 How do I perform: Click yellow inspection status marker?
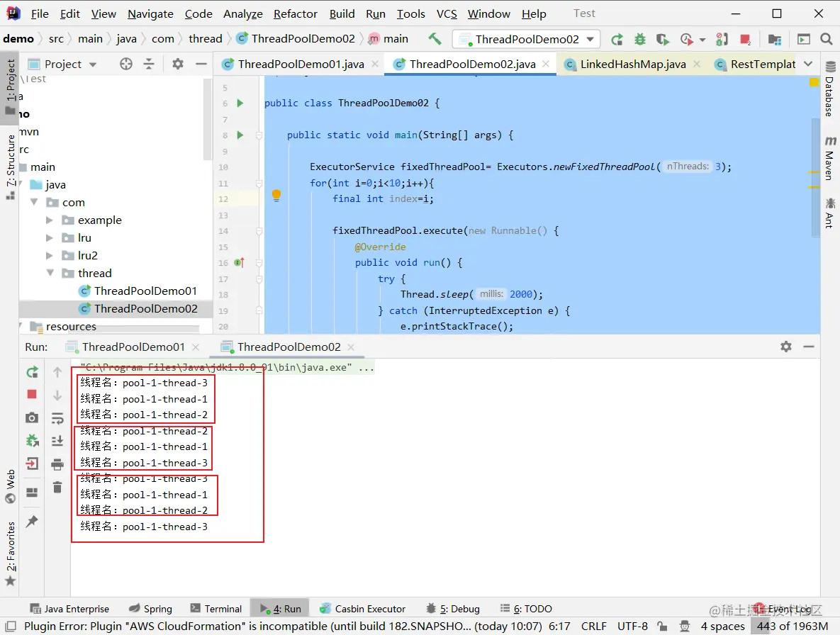[814, 82]
